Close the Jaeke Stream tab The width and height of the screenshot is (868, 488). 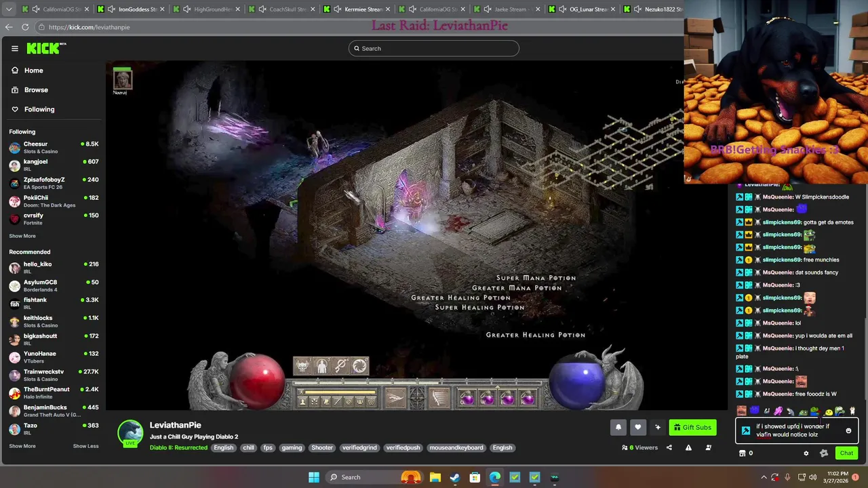click(538, 9)
